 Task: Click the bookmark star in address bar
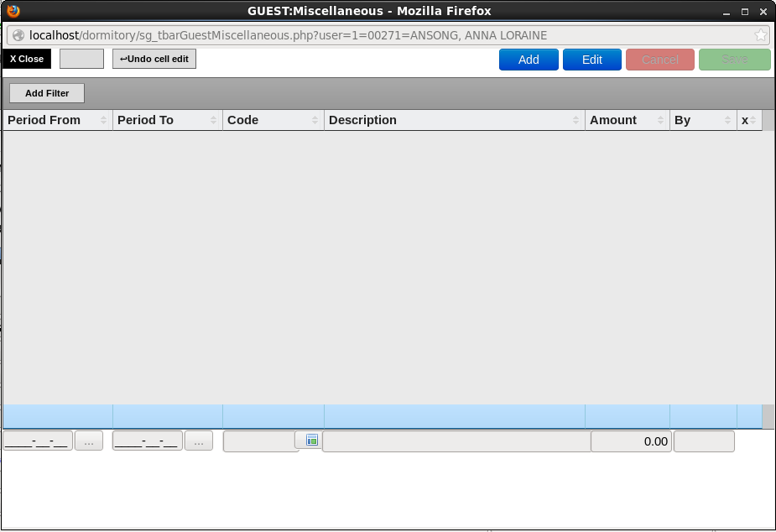pyautogui.click(x=760, y=35)
